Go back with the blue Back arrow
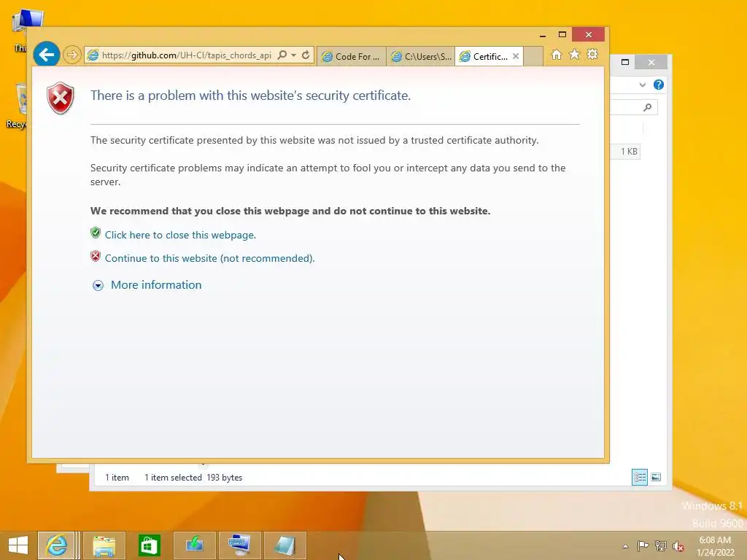The height and width of the screenshot is (560, 747). (46, 55)
